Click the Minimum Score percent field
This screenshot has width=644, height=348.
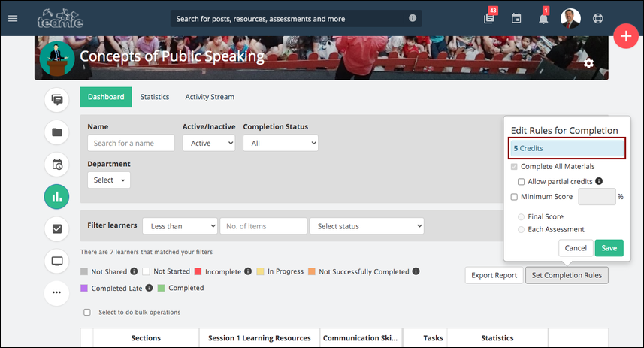(x=597, y=197)
